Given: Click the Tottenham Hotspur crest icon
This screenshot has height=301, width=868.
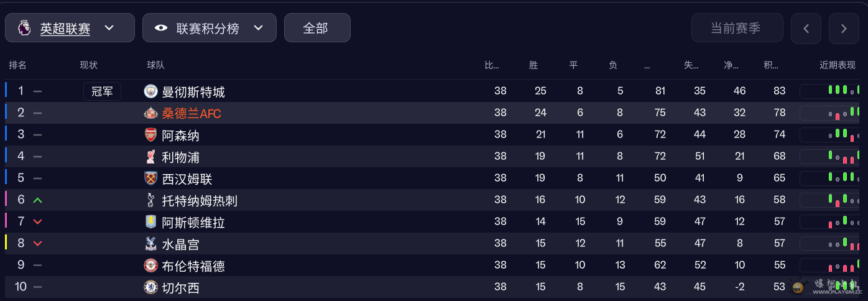Looking at the screenshot, I should point(150,200).
